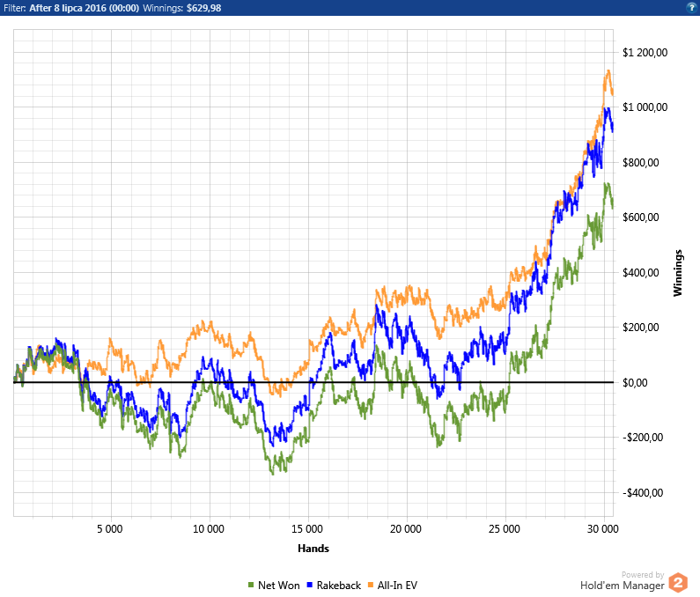This screenshot has height=597, width=700.
Task: Click the 'Filter:' label in the header
Action: tap(15, 8)
